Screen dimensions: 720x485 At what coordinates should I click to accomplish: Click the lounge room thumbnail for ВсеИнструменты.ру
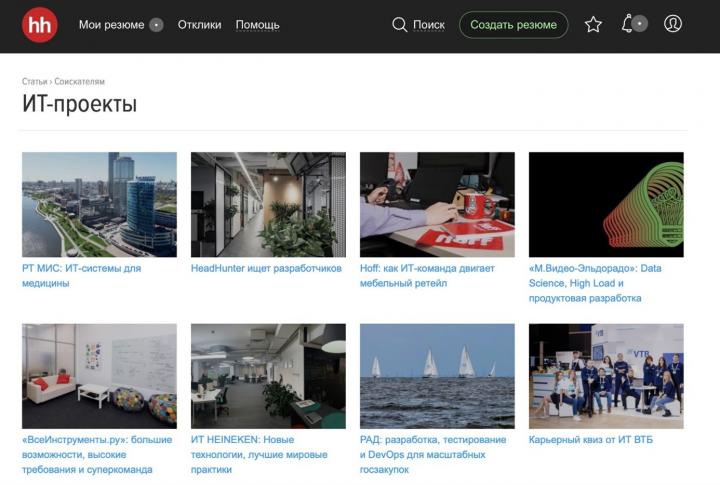99,376
